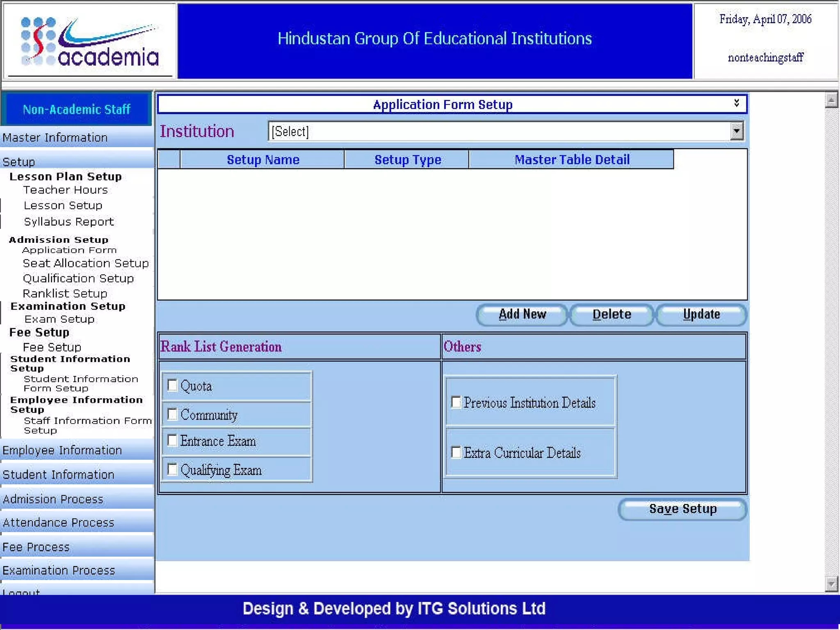Expand the Master Information menu

pyautogui.click(x=55, y=138)
